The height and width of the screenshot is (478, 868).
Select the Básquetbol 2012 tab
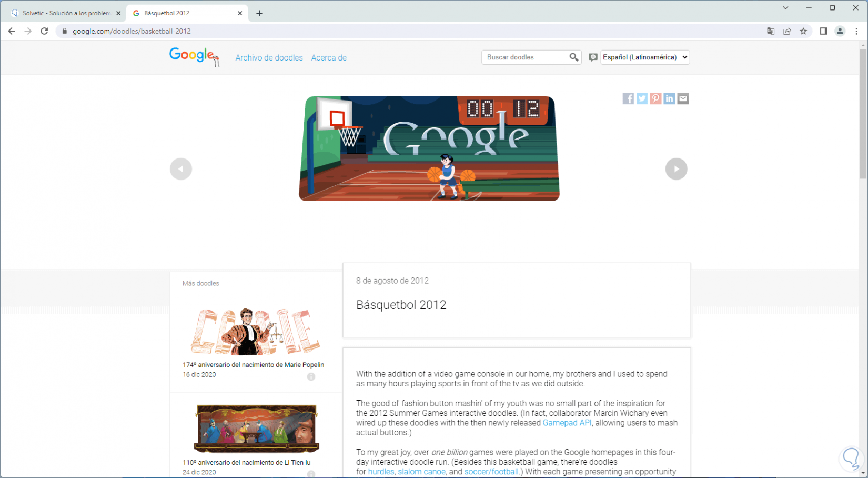[x=187, y=13]
